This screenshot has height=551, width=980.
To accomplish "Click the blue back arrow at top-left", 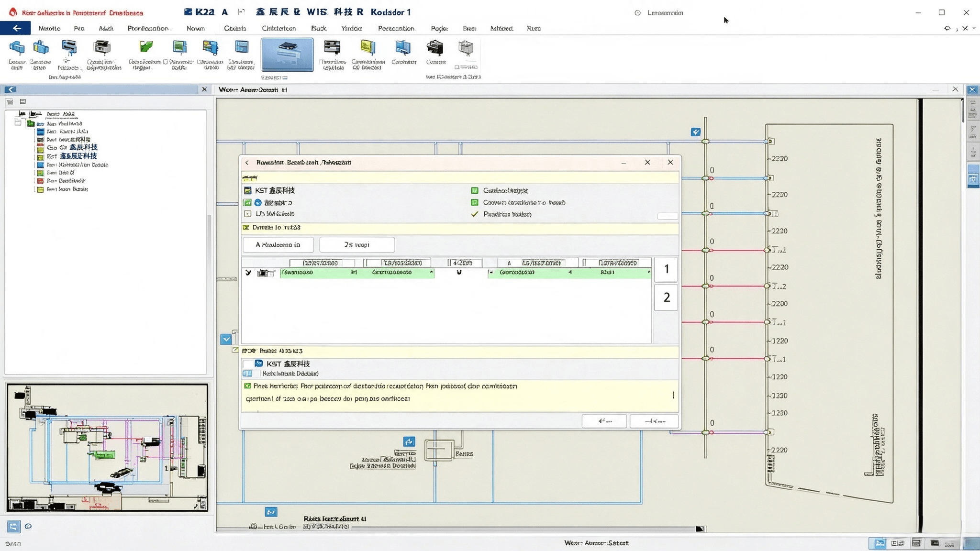I will 16,28.
